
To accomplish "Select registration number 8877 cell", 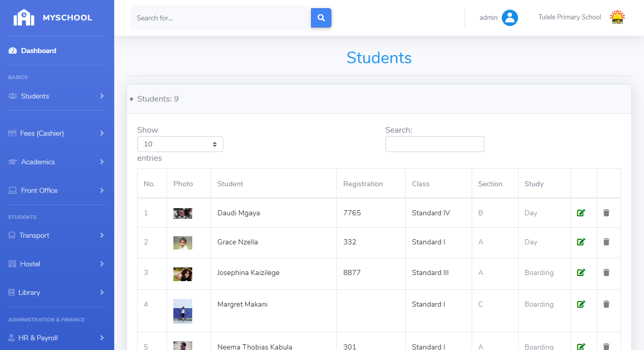I will [x=371, y=272].
